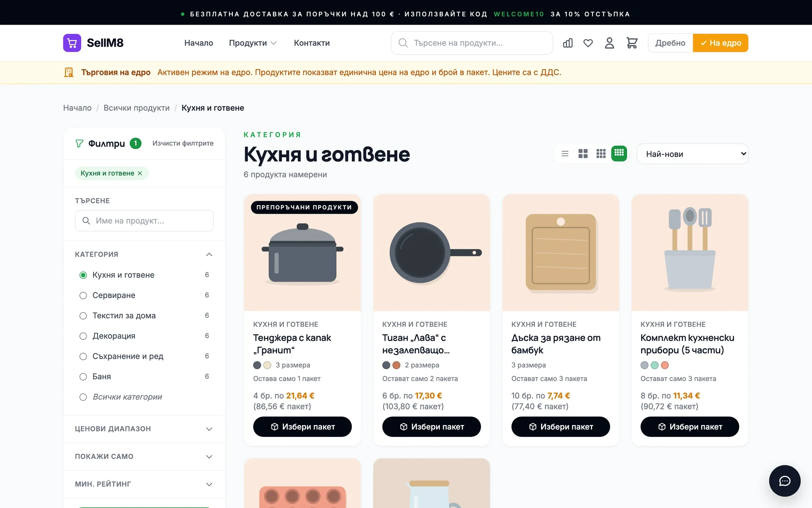This screenshot has width=812, height=508.
Task: Select the Декорация category radio
Action: coord(83,336)
